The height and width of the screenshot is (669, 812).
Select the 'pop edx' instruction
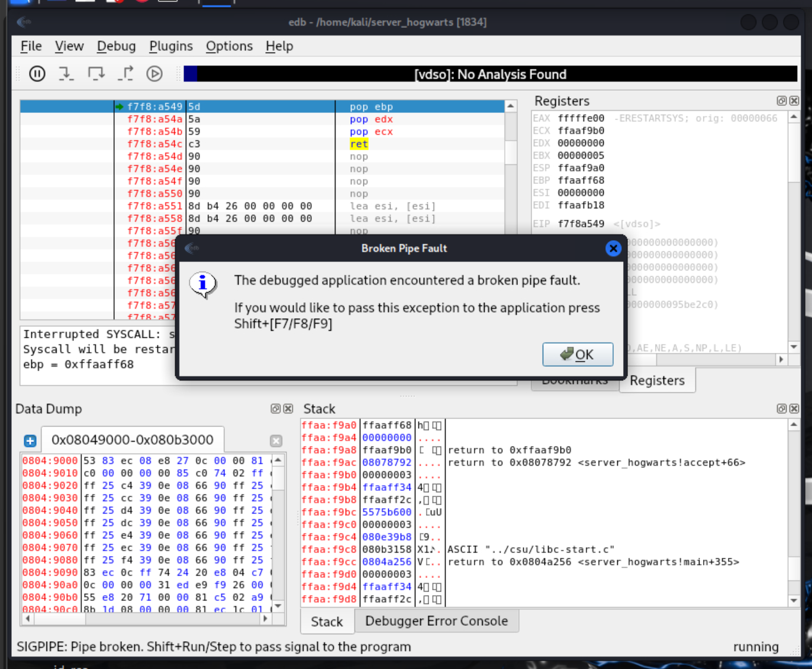pyautogui.click(x=371, y=119)
